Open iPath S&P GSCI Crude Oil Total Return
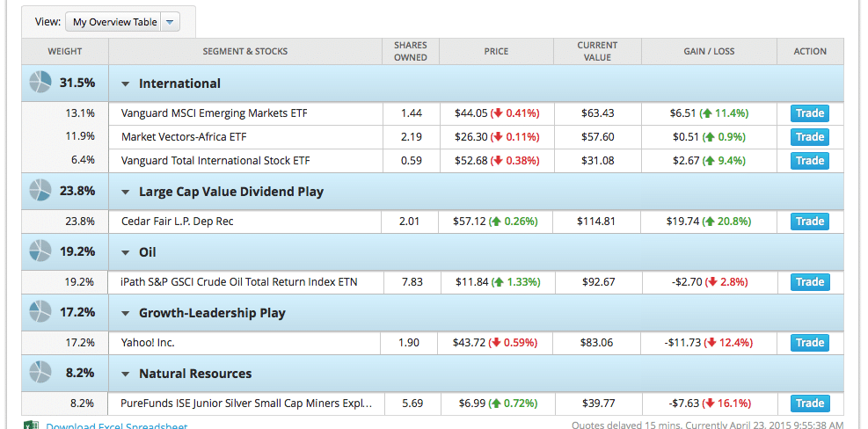Viewport: 868px width, 429px height. pos(239,282)
